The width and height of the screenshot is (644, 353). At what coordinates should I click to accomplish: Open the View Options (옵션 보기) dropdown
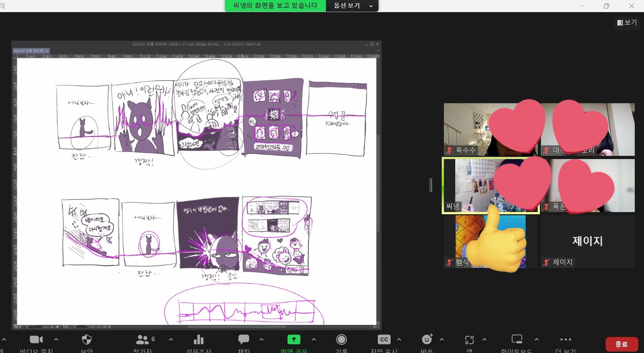(x=352, y=6)
